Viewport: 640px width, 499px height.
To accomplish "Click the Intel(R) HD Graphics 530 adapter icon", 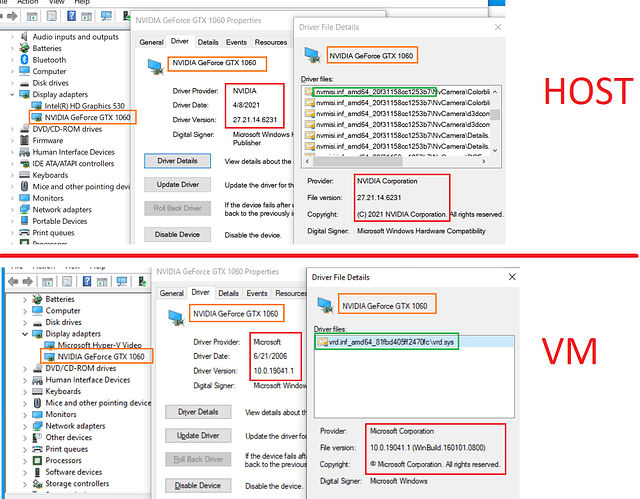I will pyautogui.click(x=37, y=106).
